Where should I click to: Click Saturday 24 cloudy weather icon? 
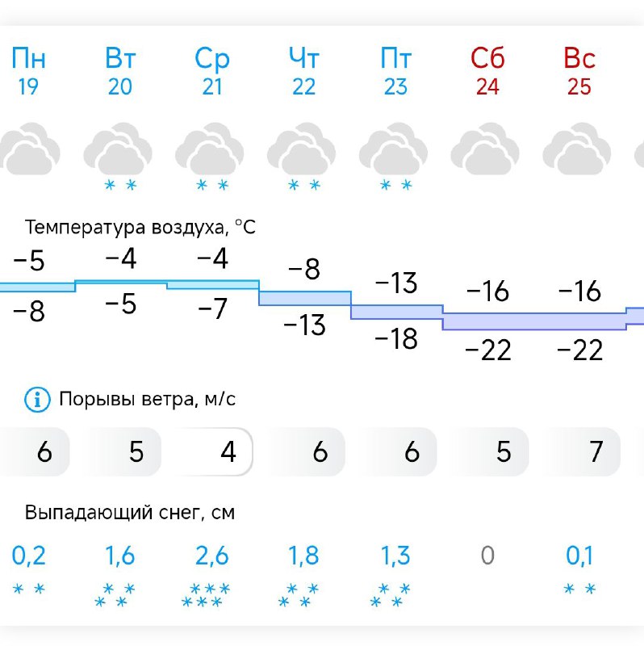487,151
